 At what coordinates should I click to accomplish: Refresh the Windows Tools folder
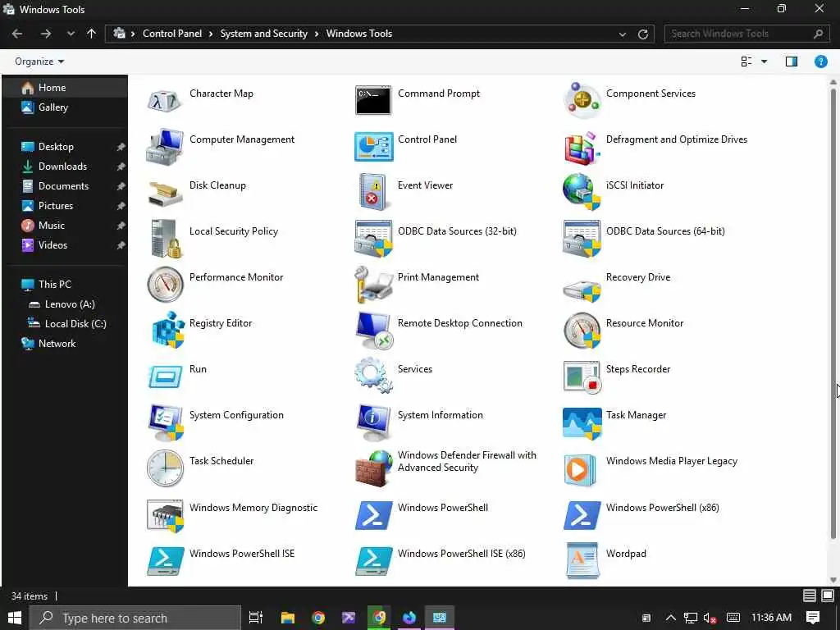[643, 34]
